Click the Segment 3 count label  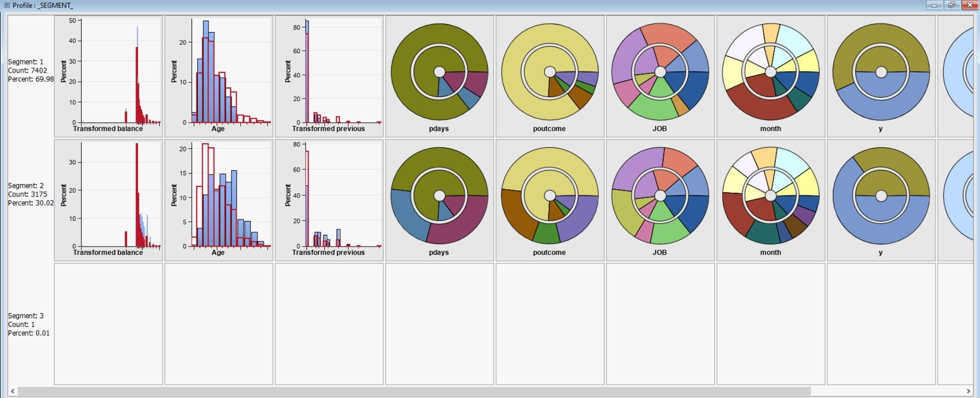[x=21, y=324]
